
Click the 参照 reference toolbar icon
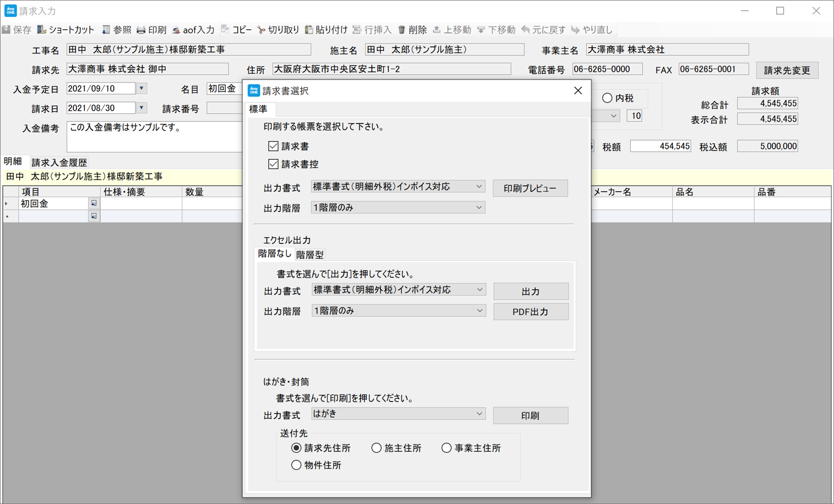click(106, 30)
